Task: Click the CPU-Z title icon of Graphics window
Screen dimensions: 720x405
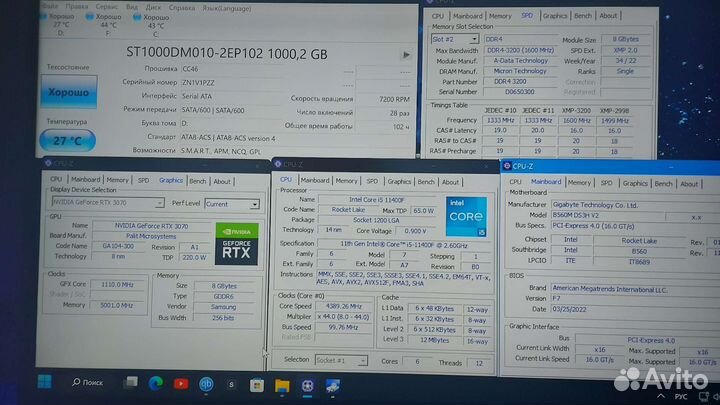Action: 48,163
